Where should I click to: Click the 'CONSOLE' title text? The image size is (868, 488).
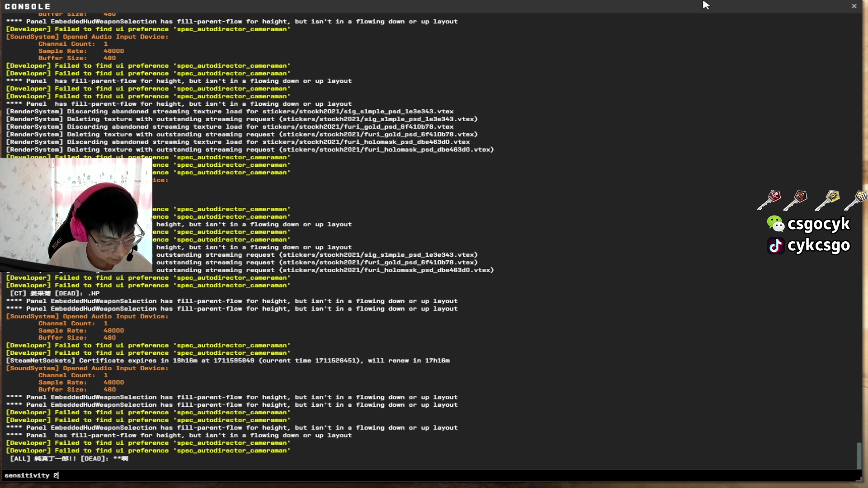(x=28, y=6)
